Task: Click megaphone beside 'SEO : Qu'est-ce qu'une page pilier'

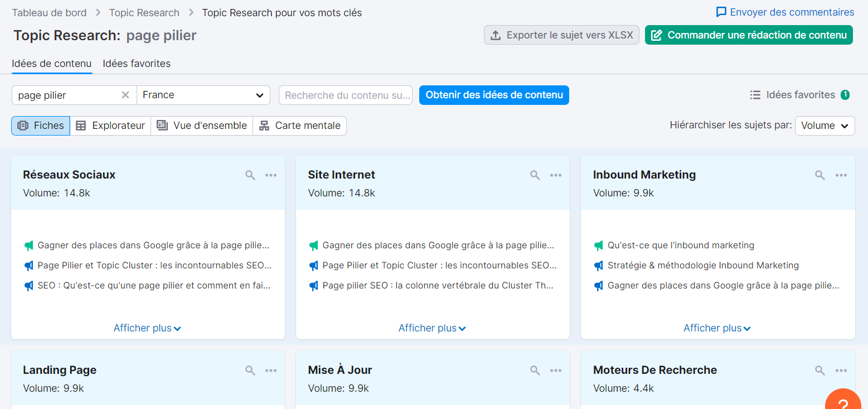Action: click(x=28, y=286)
